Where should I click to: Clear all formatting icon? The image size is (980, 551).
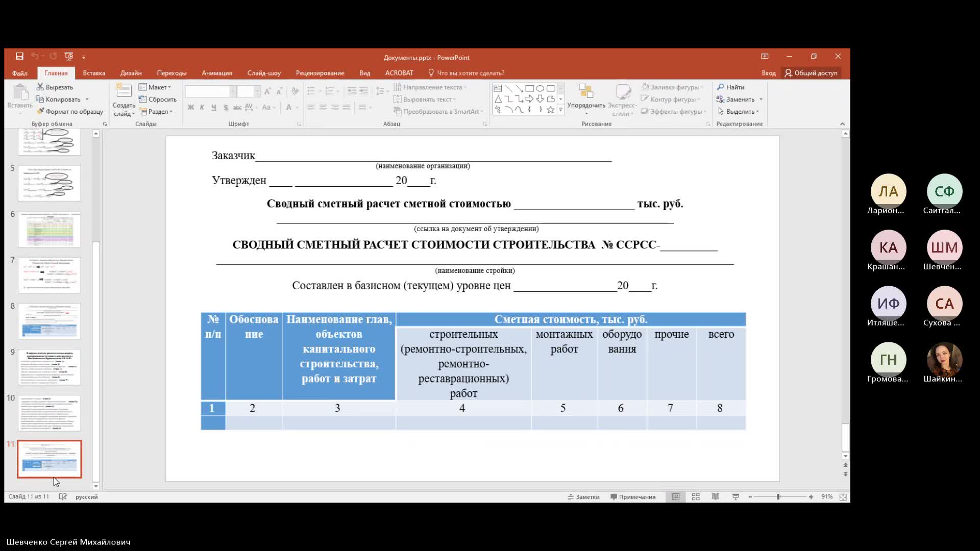[295, 91]
